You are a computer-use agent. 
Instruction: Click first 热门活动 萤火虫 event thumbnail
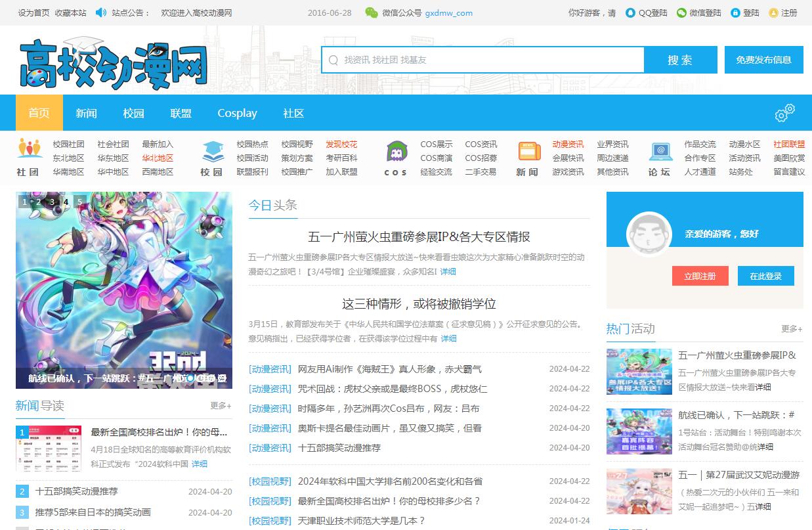click(639, 372)
